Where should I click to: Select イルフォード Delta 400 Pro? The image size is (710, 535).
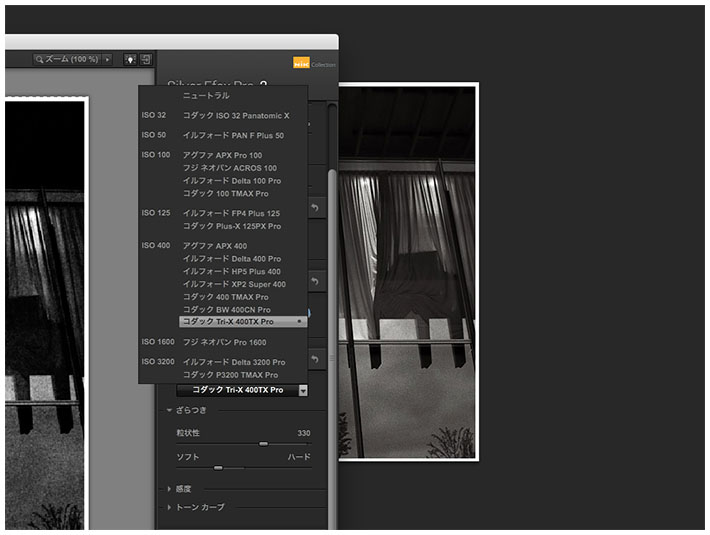[x=232, y=258]
